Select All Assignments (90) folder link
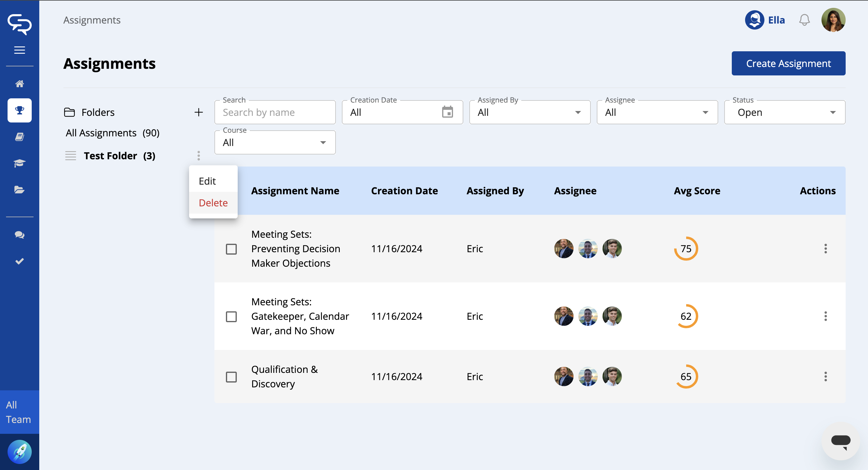This screenshot has height=470, width=868. (113, 133)
